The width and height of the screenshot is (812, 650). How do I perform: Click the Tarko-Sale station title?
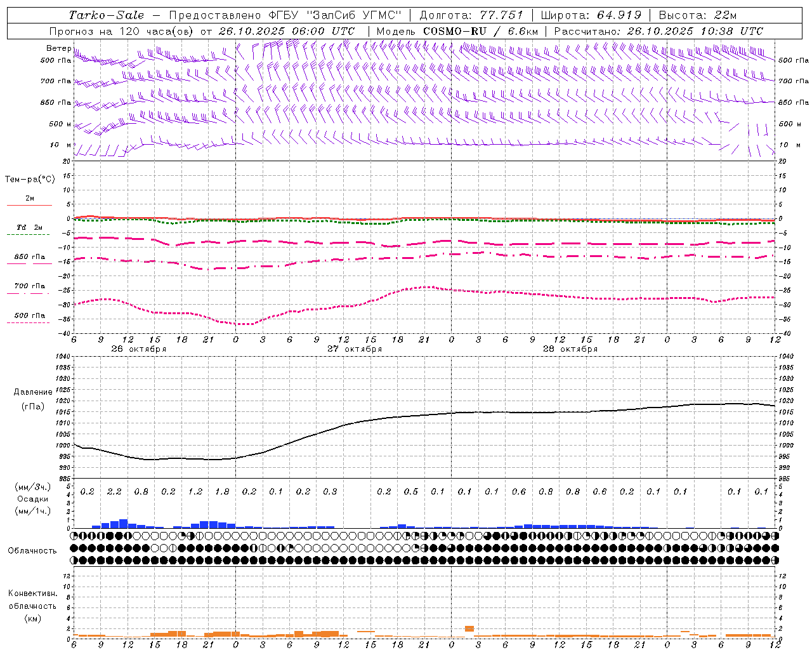point(106,15)
